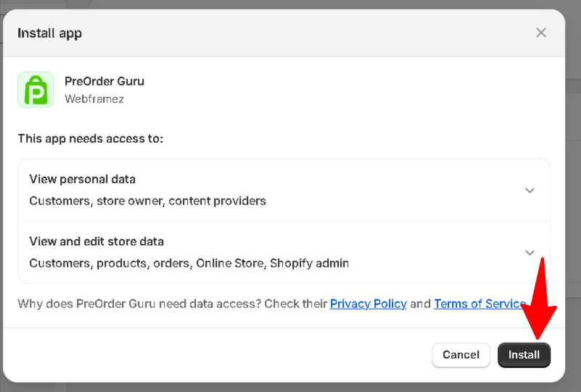The height and width of the screenshot is (392, 581).
Task: Select the View personal data heading
Action: pyautogui.click(x=82, y=179)
